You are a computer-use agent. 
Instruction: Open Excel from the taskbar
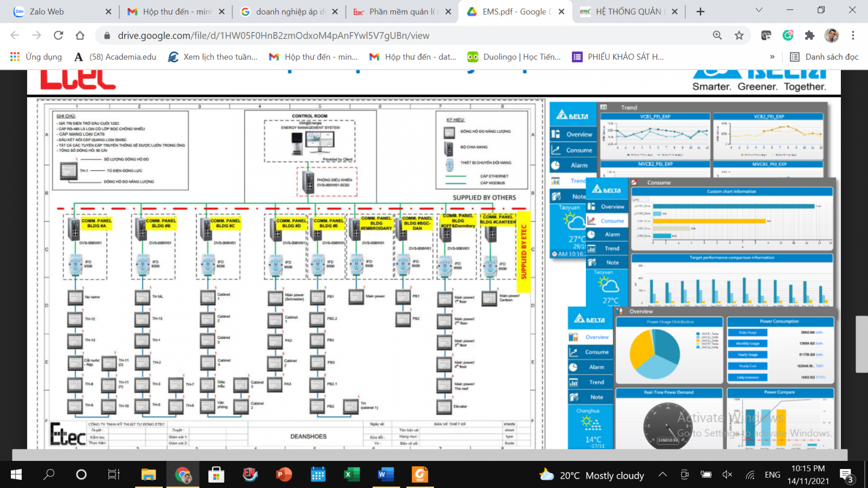351,475
